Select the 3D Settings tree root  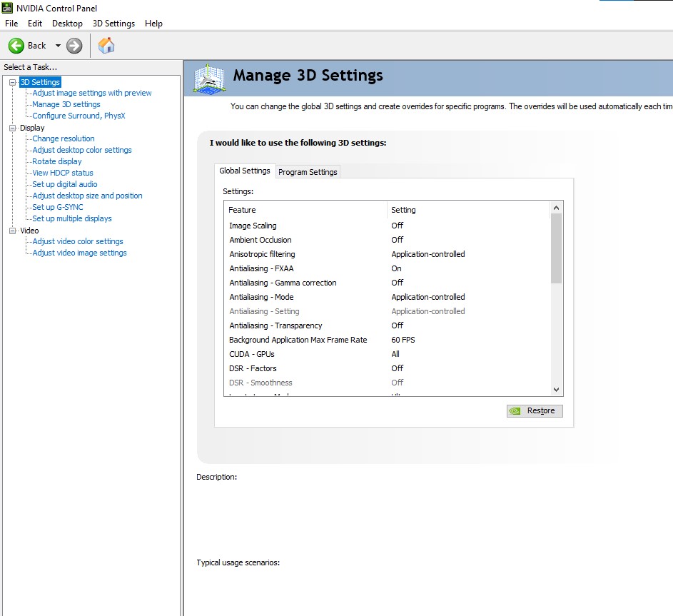40,82
